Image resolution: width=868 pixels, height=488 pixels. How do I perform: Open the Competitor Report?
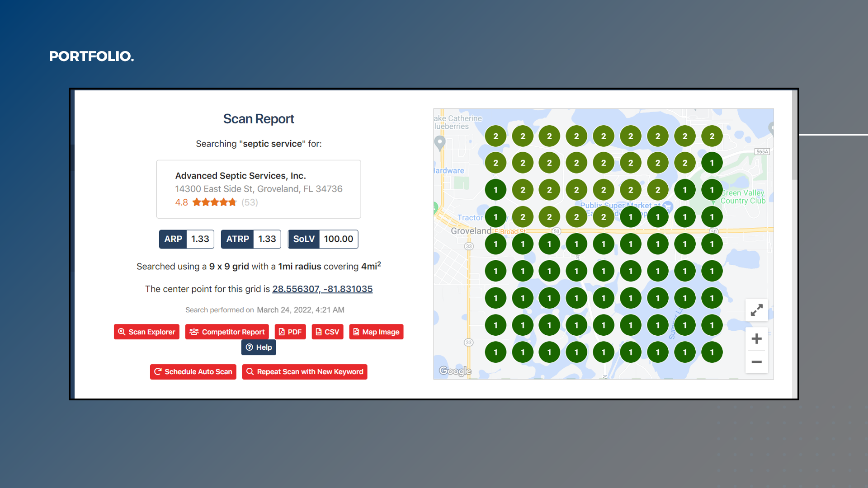click(227, 332)
